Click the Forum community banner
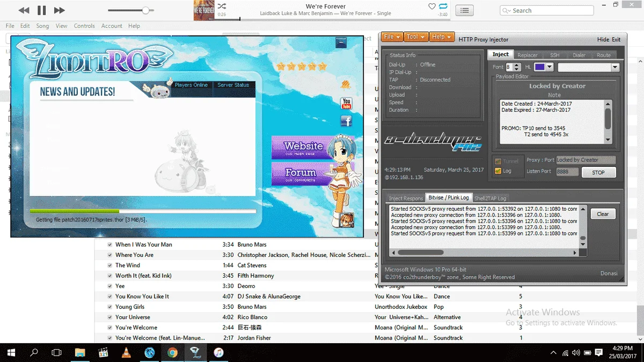 [302, 174]
